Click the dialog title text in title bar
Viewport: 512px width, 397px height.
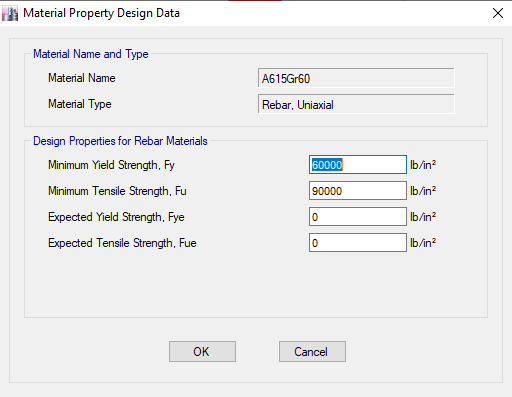click(x=101, y=13)
